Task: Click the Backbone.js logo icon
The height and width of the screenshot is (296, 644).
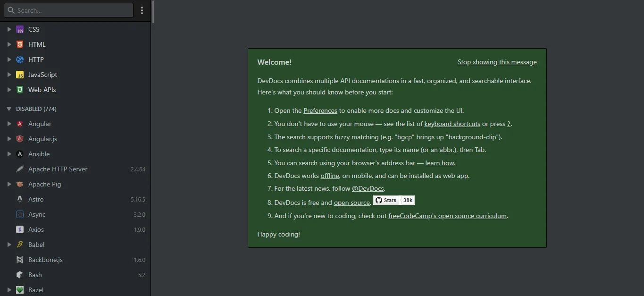Action: [20, 260]
